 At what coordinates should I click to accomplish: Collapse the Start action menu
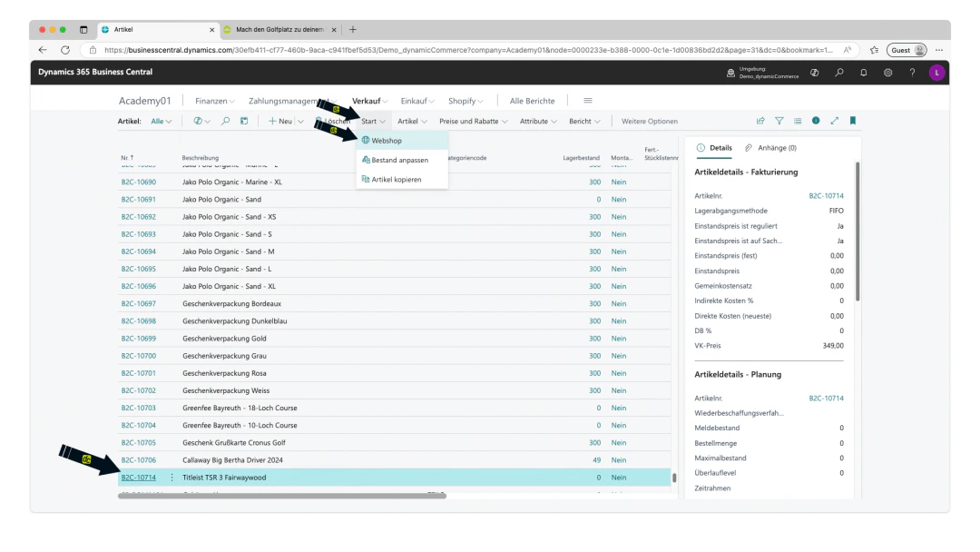point(373,122)
